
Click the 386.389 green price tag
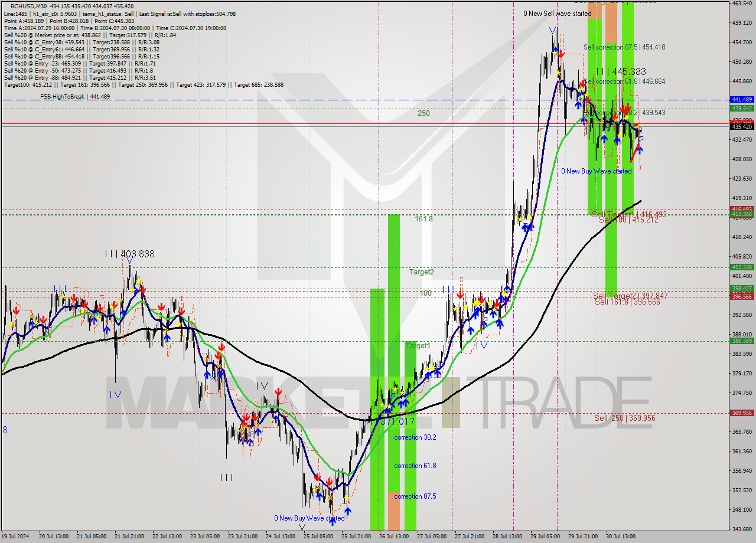click(x=742, y=341)
